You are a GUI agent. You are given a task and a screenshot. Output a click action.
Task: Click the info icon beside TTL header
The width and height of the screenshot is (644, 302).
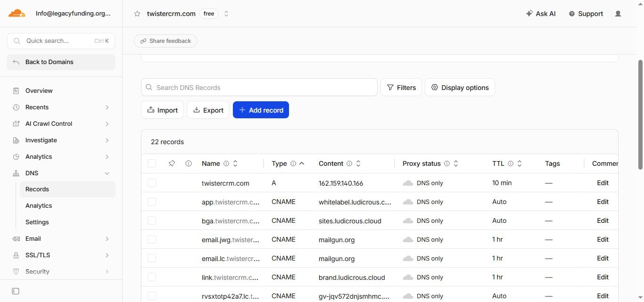point(511,163)
